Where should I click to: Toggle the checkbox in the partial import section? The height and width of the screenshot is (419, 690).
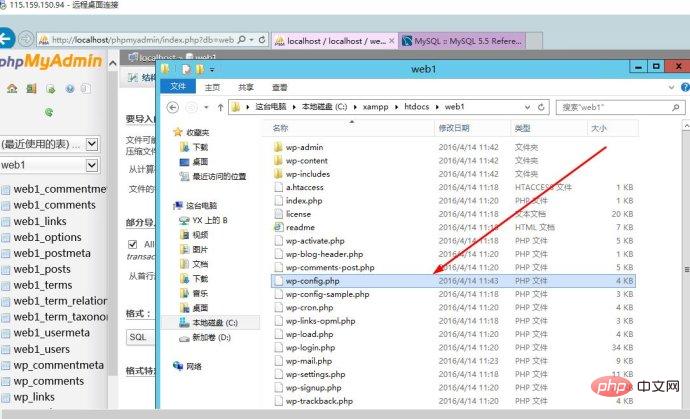[x=133, y=244]
